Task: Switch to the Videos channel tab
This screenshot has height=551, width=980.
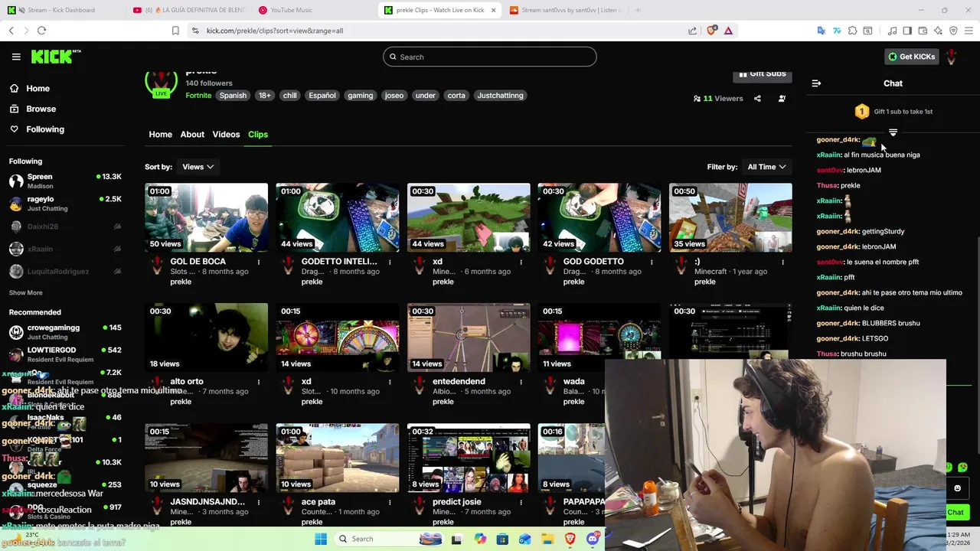Action: 226,135
